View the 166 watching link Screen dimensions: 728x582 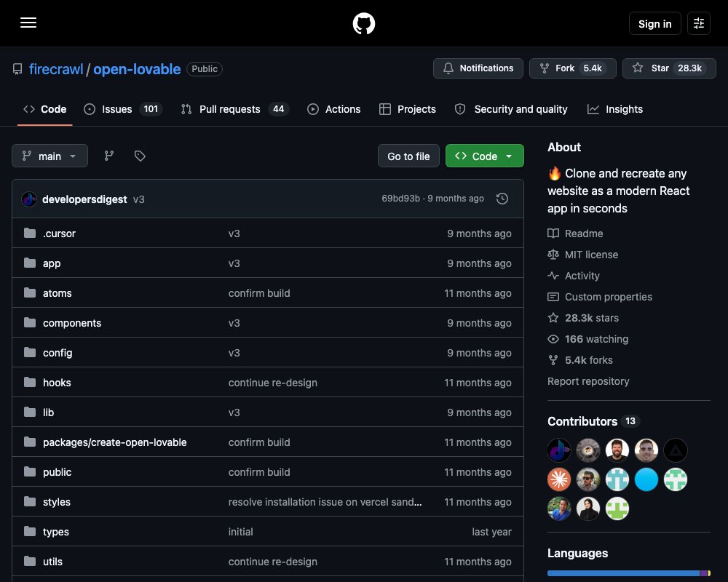(x=587, y=339)
